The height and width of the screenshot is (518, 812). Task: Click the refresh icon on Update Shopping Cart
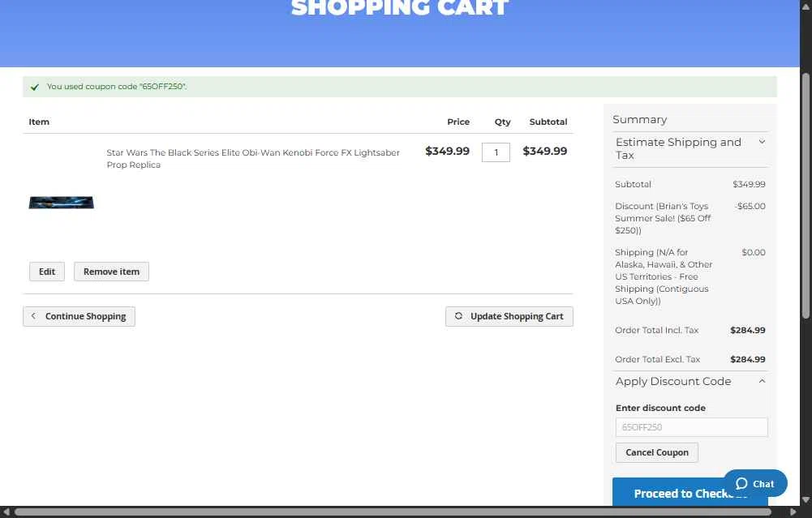pos(458,315)
